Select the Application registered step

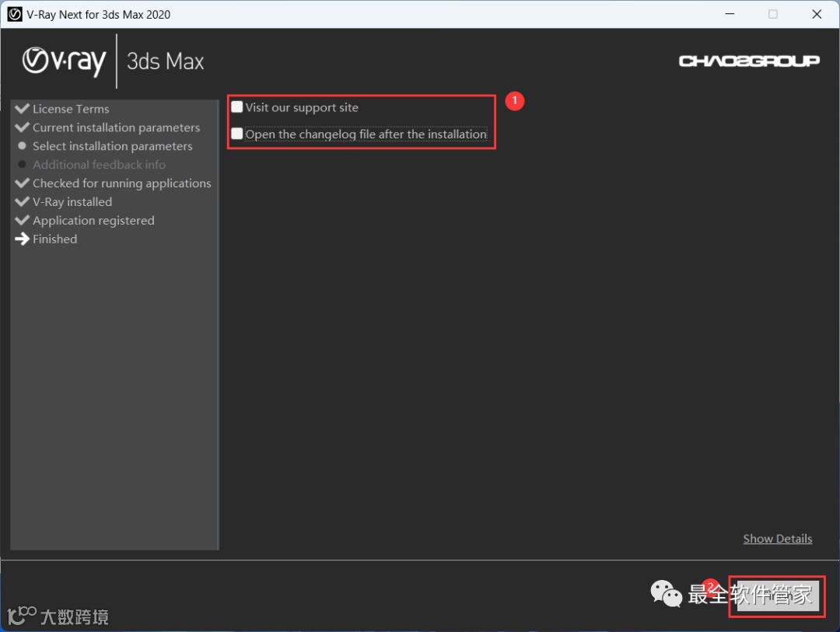93,221
